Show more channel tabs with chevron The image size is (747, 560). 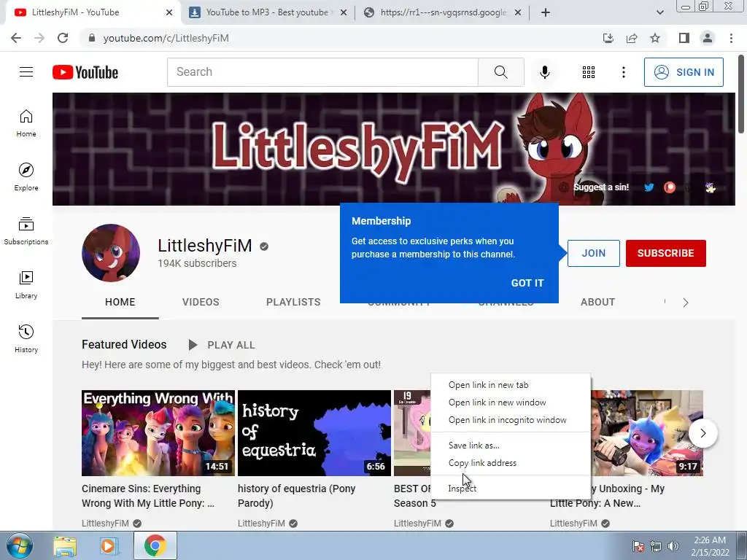coord(686,303)
